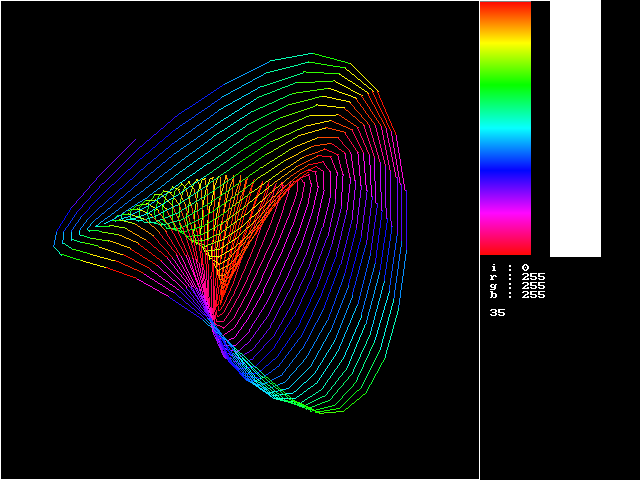The height and width of the screenshot is (480, 640).
Task: Click the r value 255
Action: tap(533, 277)
